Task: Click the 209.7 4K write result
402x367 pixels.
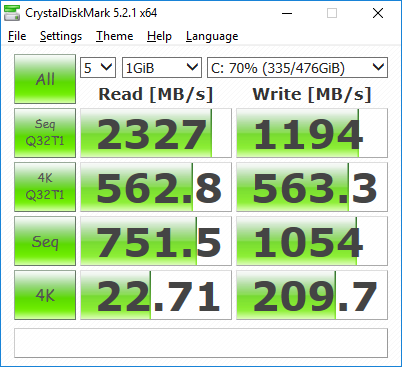Action: tap(312, 295)
